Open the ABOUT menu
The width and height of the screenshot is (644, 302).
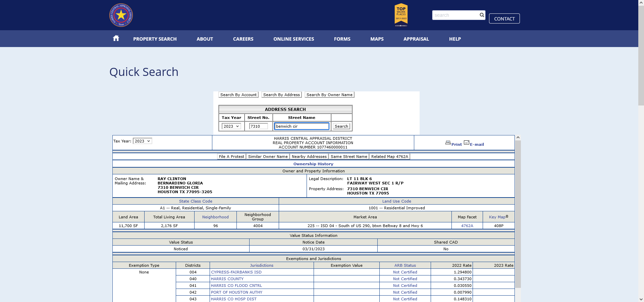pos(205,39)
